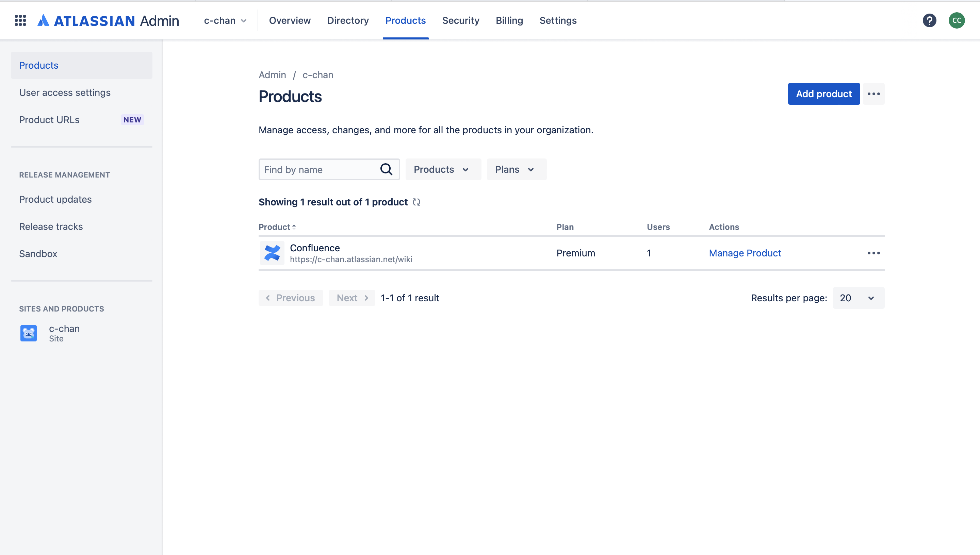Click the three-dot overflow icon on Confluence row

pyautogui.click(x=873, y=253)
